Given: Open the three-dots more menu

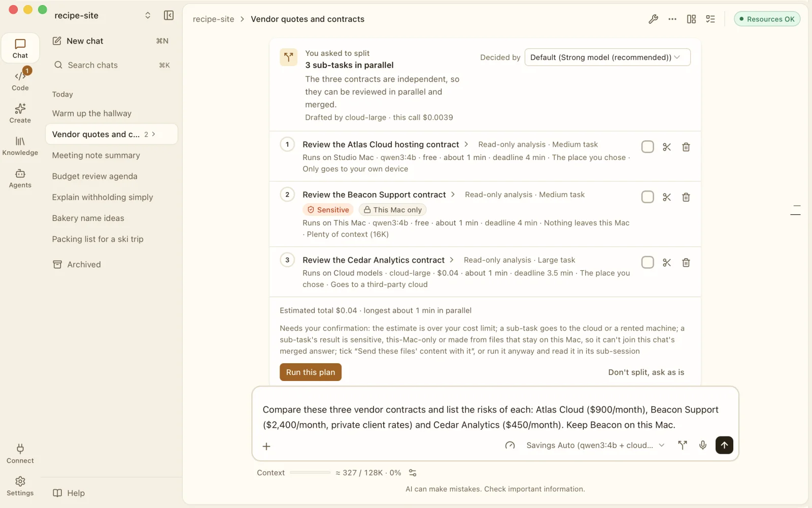Looking at the screenshot, I should pos(672,19).
